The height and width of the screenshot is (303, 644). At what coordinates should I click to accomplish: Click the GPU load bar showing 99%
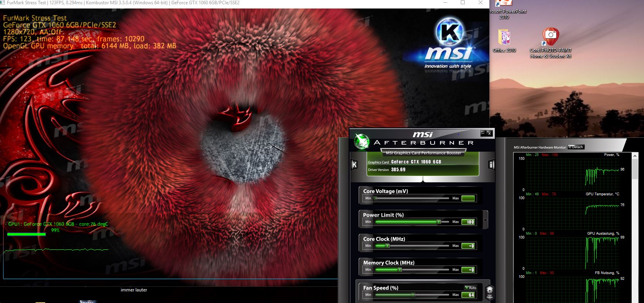click(26, 234)
